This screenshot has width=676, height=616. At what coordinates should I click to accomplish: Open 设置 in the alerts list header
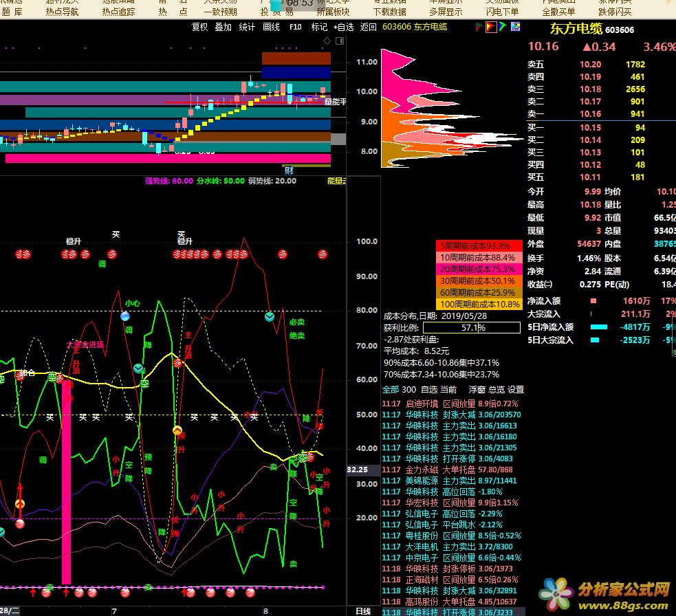click(516, 390)
